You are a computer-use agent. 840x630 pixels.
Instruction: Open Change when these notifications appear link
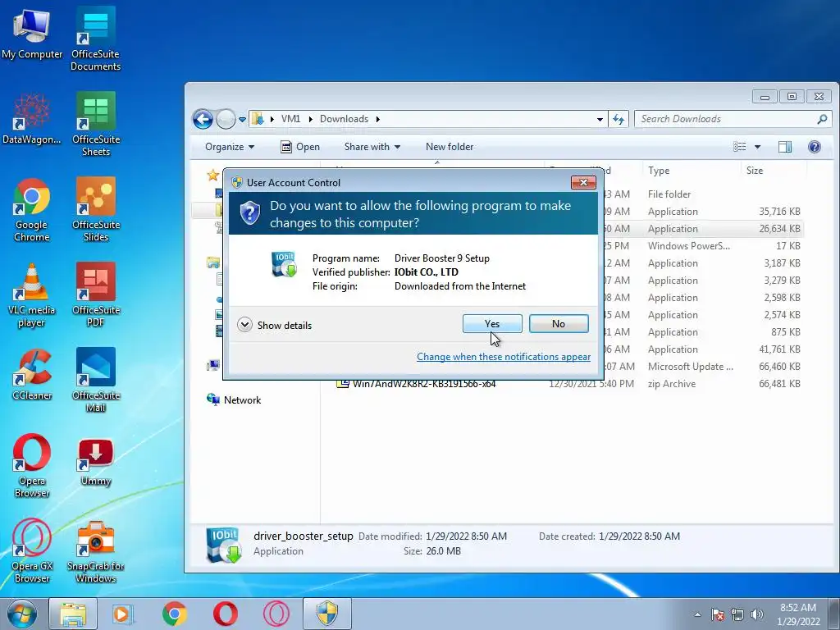tap(504, 357)
